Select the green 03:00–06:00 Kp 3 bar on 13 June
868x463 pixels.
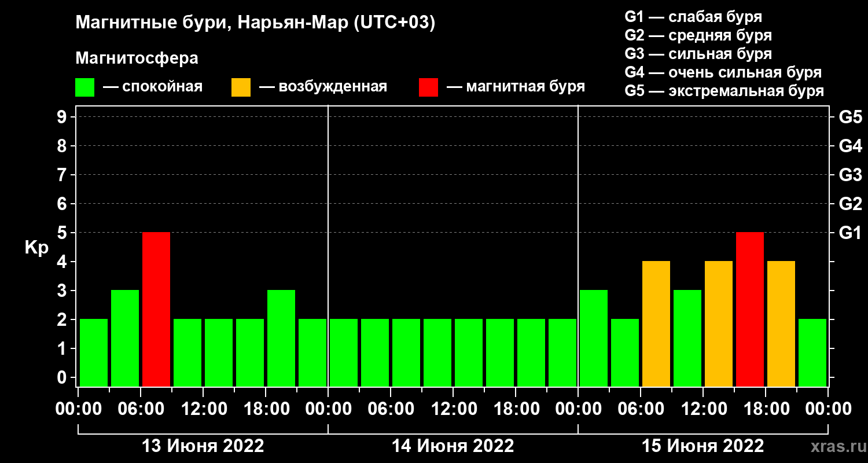pos(125,338)
